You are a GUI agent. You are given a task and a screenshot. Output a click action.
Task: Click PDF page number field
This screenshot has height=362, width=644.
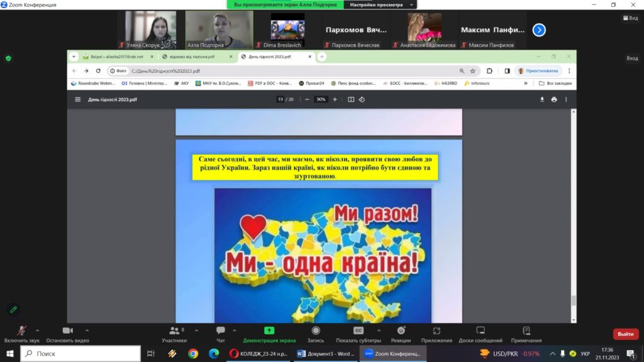(x=280, y=99)
